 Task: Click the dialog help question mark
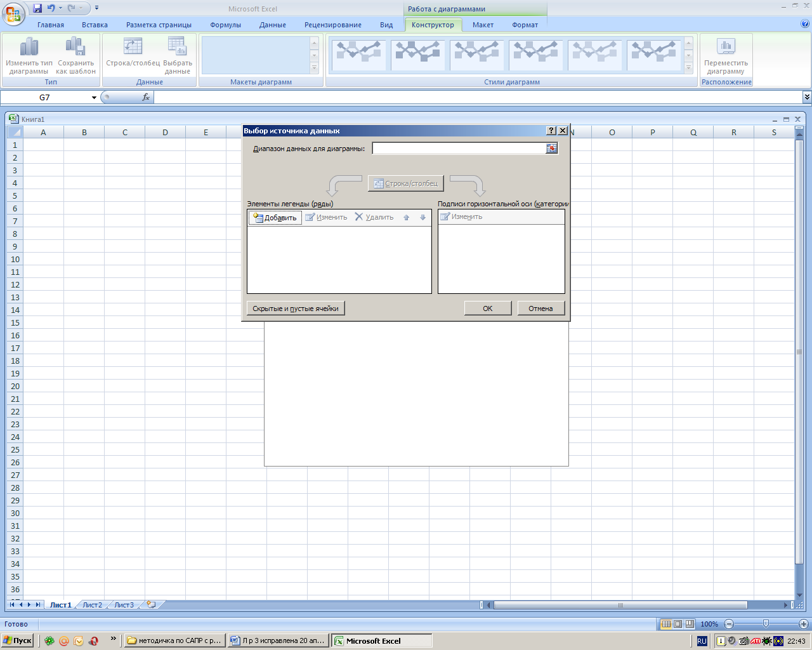551,130
